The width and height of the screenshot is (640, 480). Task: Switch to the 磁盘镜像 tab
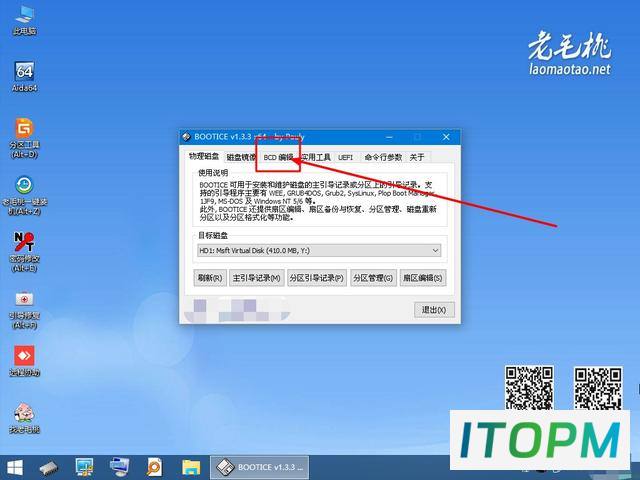(240, 157)
